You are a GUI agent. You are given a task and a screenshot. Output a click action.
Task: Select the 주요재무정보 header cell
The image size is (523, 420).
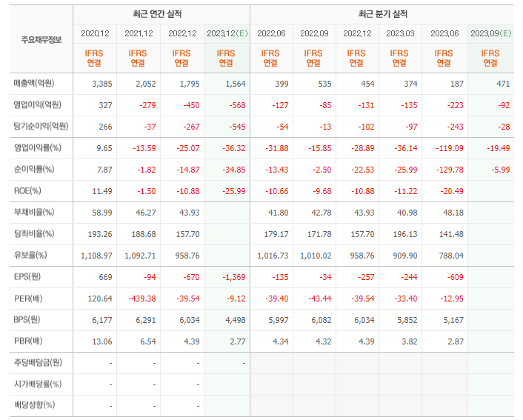[x=41, y=40]
